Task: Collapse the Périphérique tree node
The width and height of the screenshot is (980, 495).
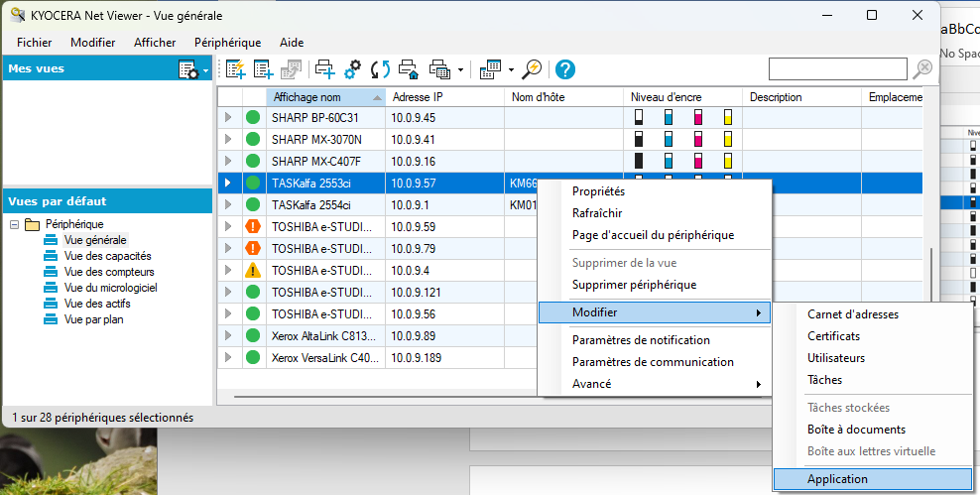Action: (15, 224)
